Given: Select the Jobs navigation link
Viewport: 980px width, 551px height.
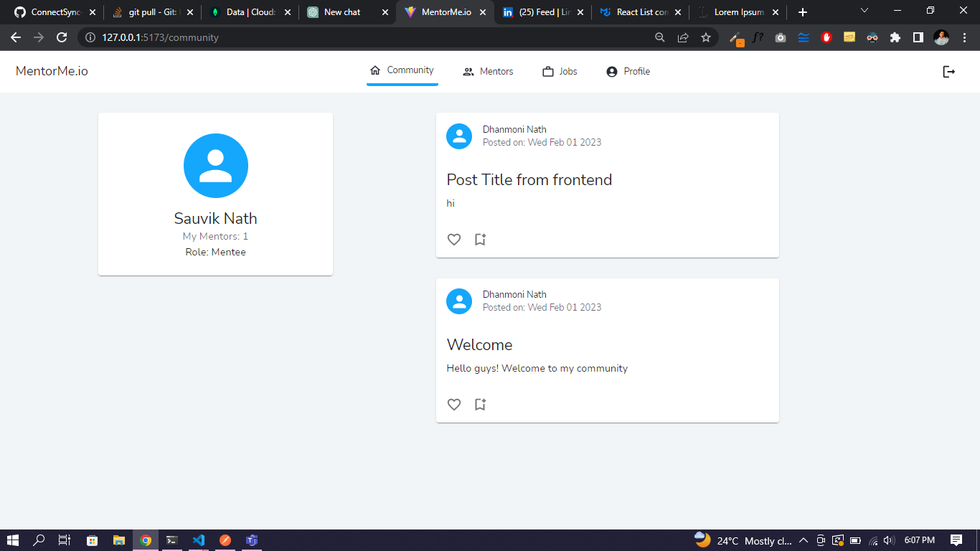Looking at the screenshot, I should tap(566, 70).
